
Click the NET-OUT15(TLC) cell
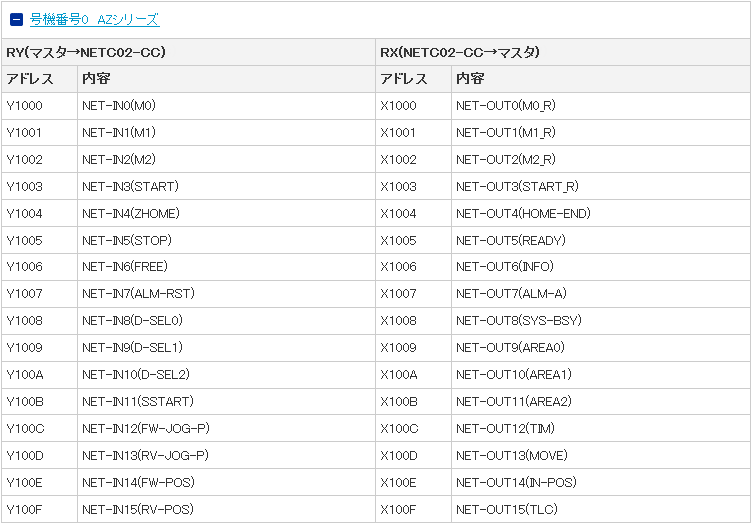pyautogui.click(x=507, y=510)
